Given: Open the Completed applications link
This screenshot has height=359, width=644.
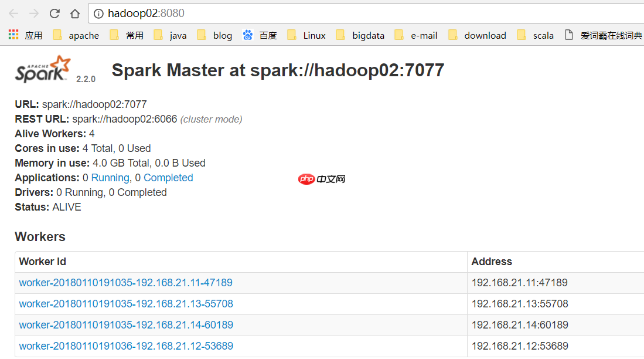Looking at the screenshot, I should point(168,177).
